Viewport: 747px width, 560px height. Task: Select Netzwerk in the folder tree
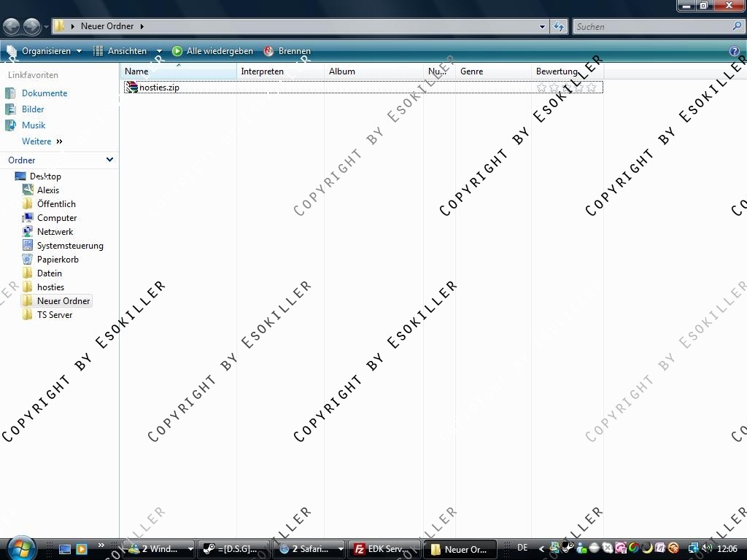55,231
